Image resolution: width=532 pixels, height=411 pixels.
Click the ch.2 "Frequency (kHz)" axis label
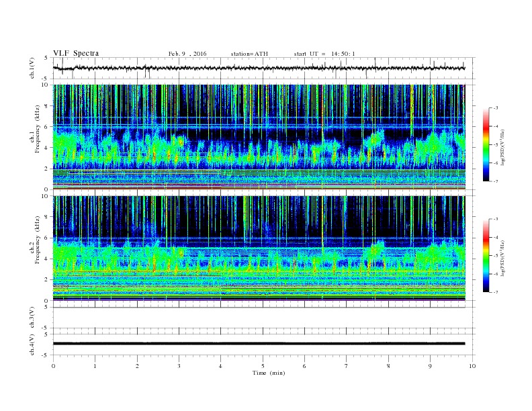coord(37,240)
